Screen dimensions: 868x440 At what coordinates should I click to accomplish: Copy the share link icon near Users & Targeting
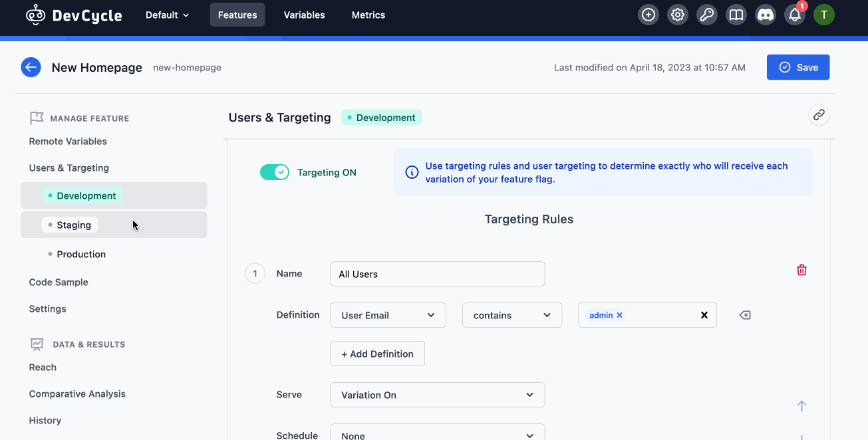coord(818,114)
